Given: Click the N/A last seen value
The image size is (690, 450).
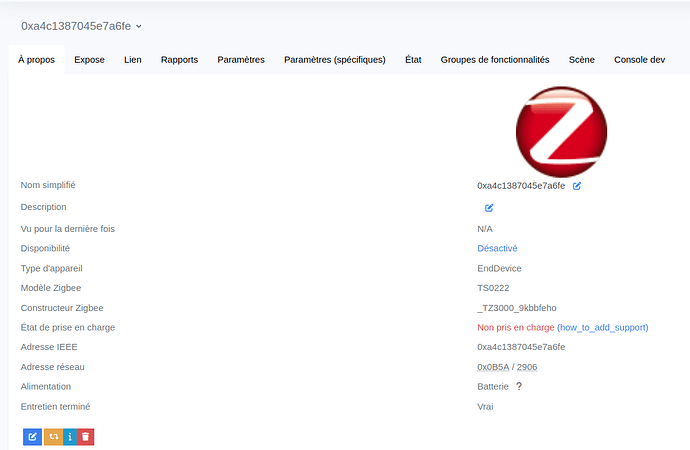Looking at the screenshot, I should 485,229.
